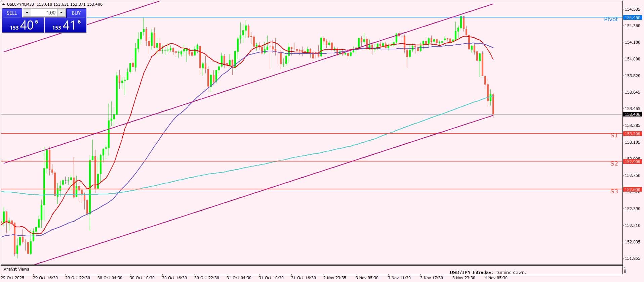This screenshot has height=282, width=644.
Task: Click the 4 Nov 05:30 time label
Action: click(x=496, y=278)
